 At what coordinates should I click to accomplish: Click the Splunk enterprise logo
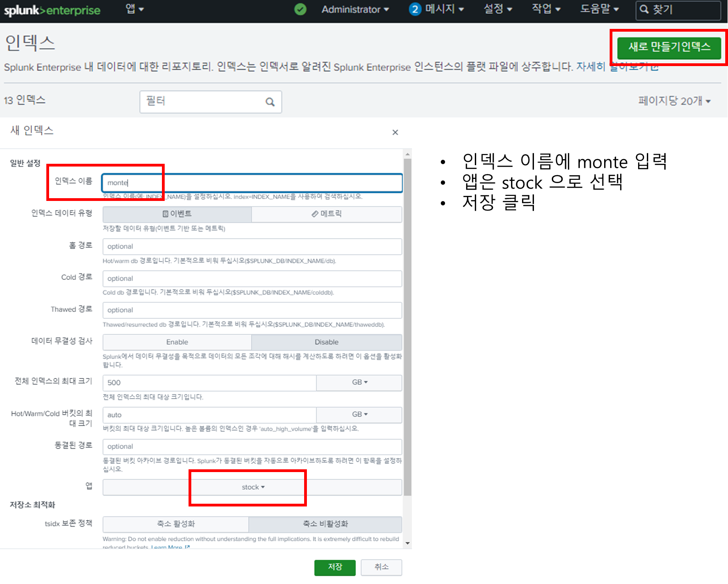click(52, 10)
